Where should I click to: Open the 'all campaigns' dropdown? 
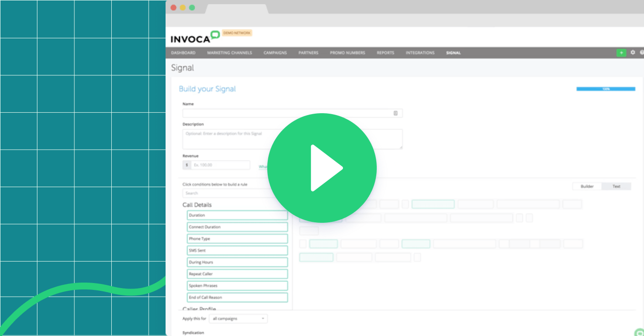tap(238, 318)
